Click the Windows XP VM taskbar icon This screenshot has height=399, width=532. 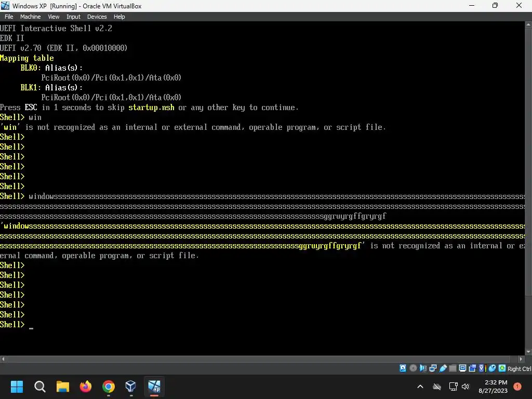click(154, 387)
